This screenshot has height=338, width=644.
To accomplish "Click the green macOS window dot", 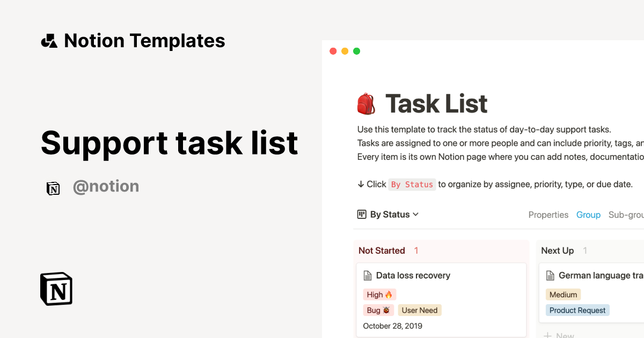I will [x=356, y=52].
